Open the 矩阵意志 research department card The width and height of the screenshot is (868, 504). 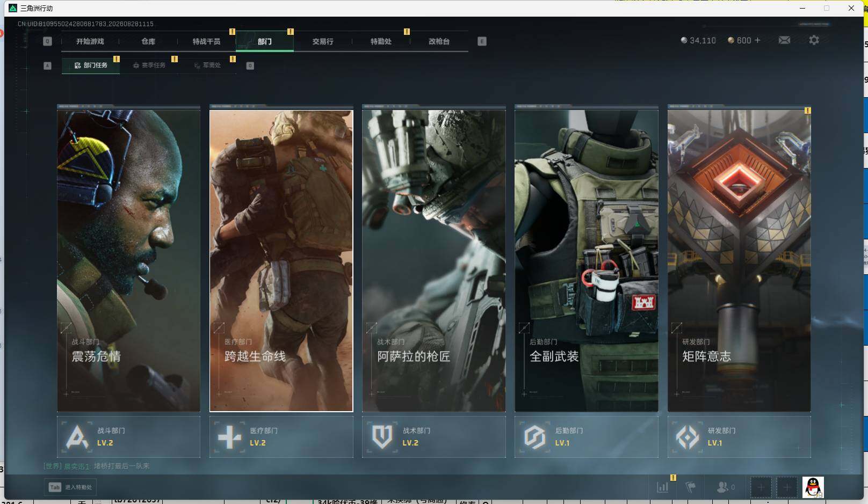pos(739,260)
